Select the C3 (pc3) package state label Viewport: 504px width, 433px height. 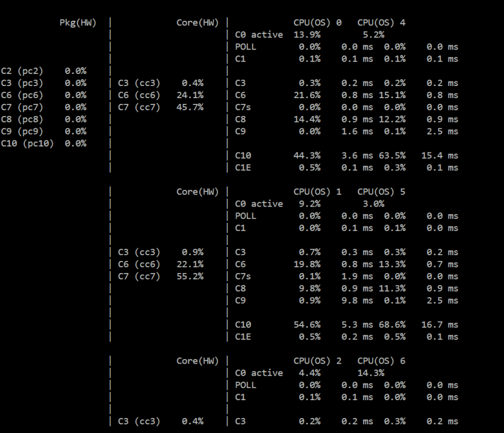coord(22,83)
